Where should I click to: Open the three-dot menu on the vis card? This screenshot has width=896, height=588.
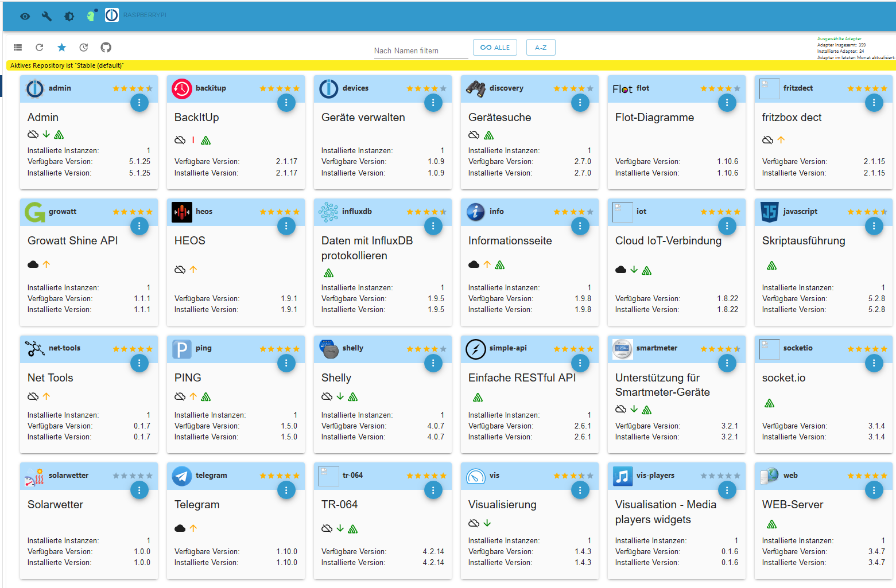click(x=580, y=490)
